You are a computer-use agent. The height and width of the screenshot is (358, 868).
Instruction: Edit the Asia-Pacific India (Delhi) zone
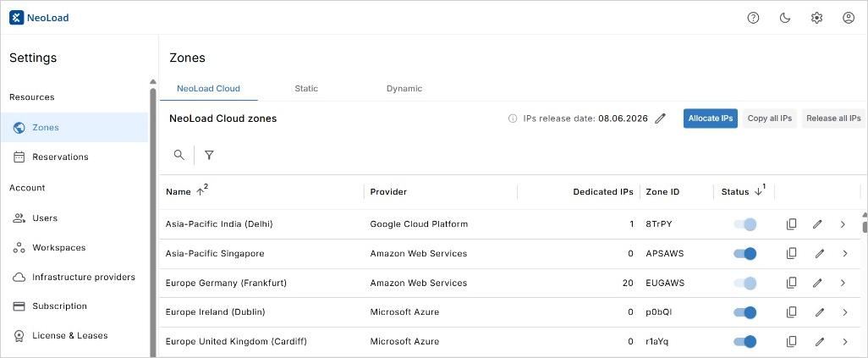pyautogui.click(x=817, y=224)
